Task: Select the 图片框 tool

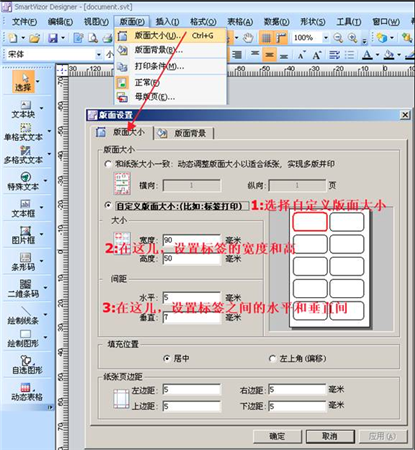Action: 23,235
